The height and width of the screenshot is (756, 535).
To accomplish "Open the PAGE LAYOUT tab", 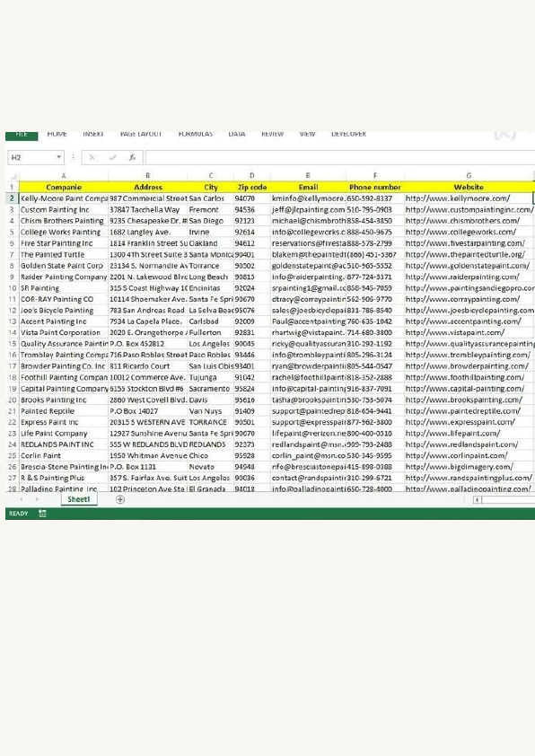I will 141,134.
